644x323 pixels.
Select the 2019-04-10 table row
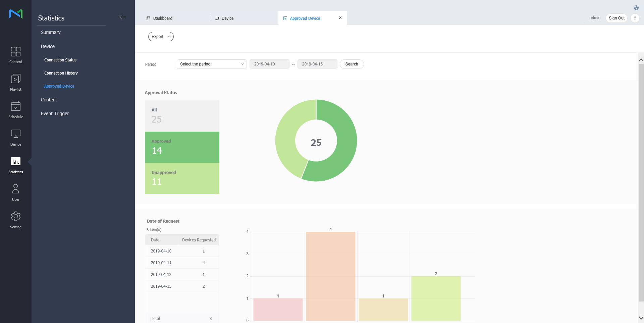pos(182,251)
